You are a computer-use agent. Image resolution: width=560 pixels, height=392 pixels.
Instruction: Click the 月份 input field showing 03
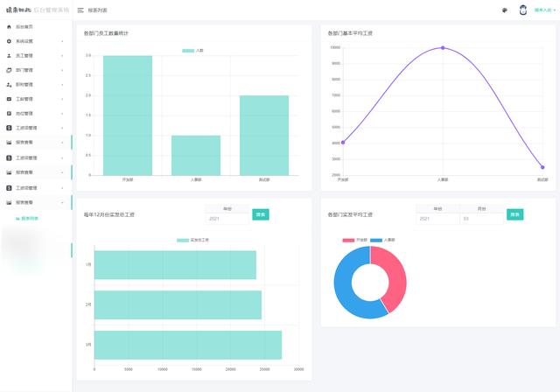pos(481,218)
